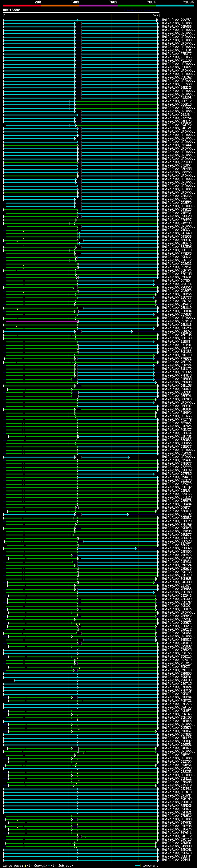
Task: Click the =100char. scale legend
Action: [x=146, y=866]
